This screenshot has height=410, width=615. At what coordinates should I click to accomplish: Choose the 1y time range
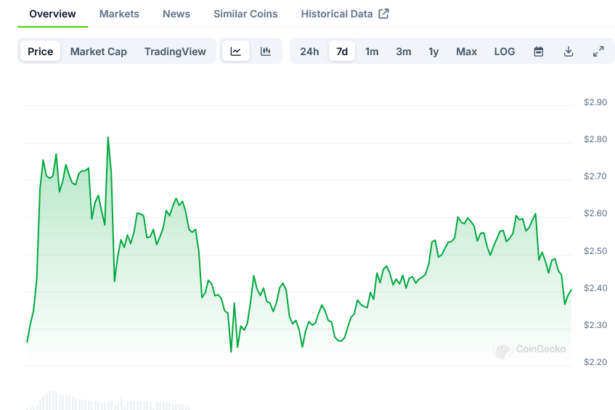(433, 52)
